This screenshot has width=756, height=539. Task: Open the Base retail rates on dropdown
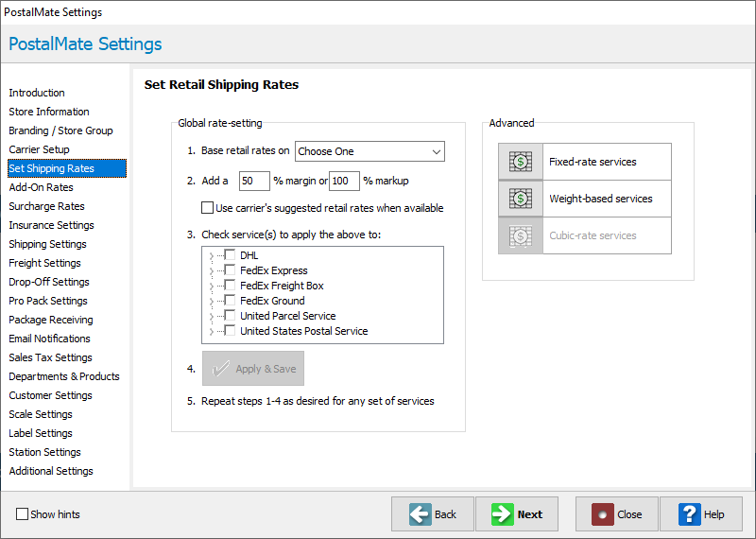point(369,151)
